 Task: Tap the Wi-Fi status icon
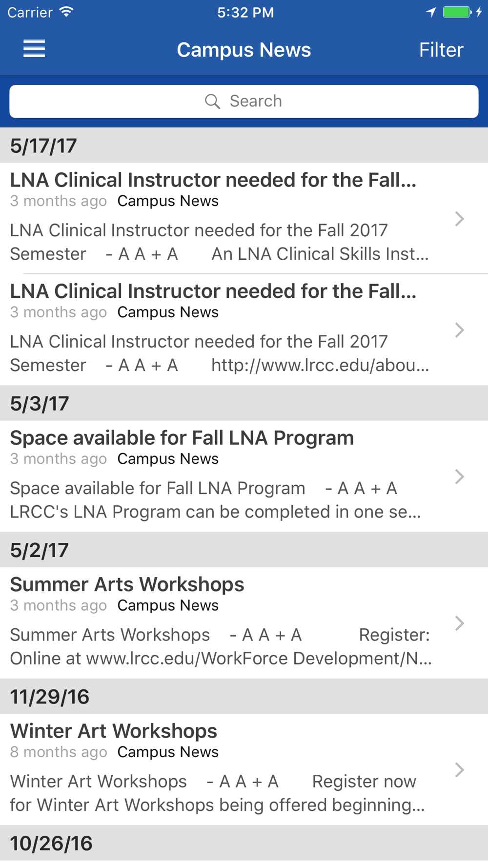[66, 12]
